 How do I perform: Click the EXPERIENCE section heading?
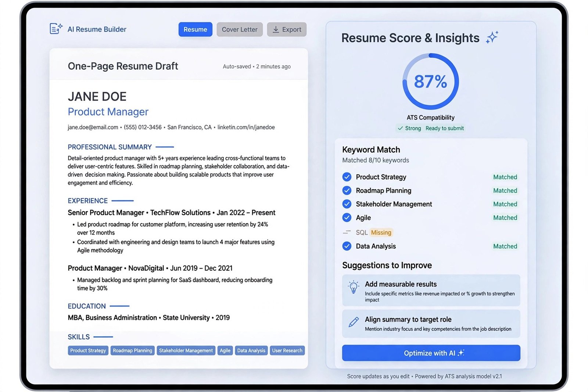click(87, 201)
